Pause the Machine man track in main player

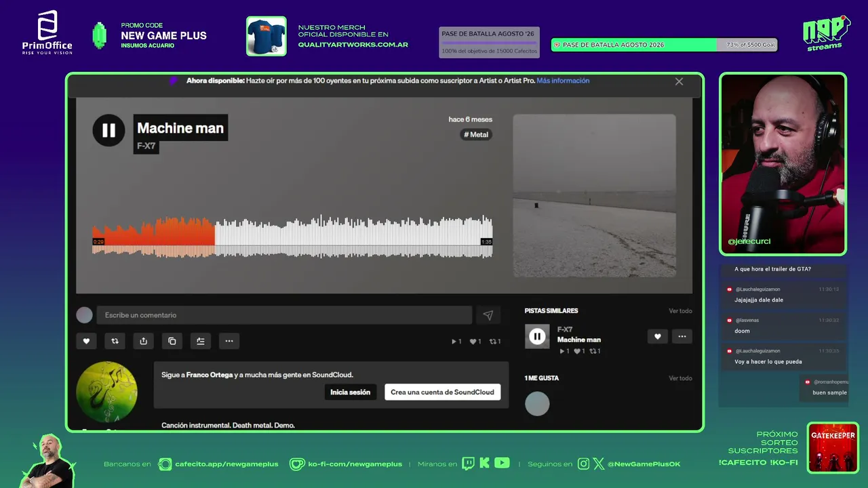click(108, 130)
